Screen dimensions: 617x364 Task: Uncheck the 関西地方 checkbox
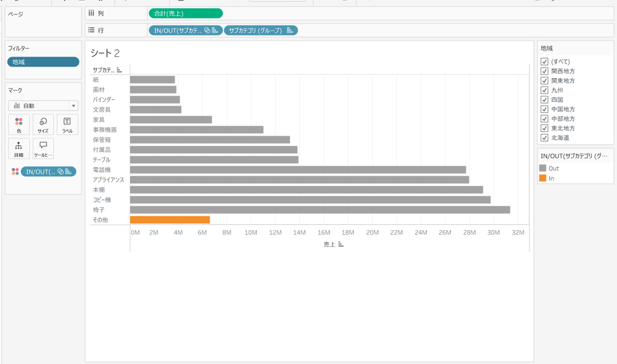[x=545, y=71]
